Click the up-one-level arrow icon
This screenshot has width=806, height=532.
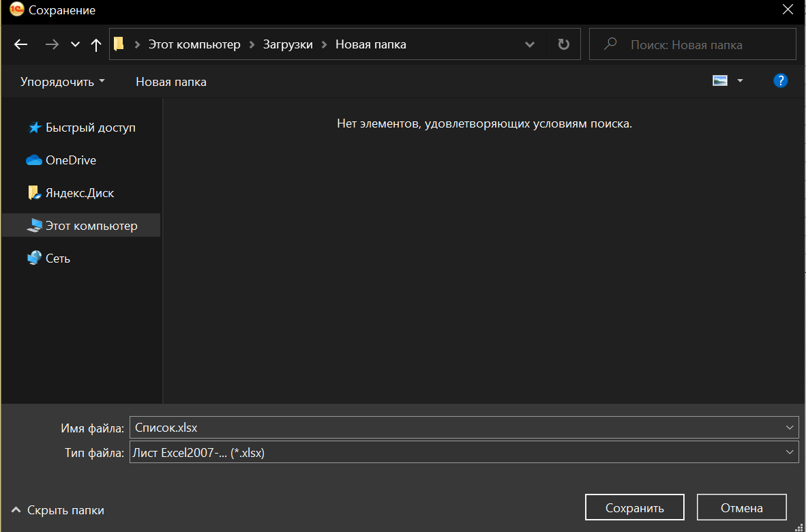point(96,45)
